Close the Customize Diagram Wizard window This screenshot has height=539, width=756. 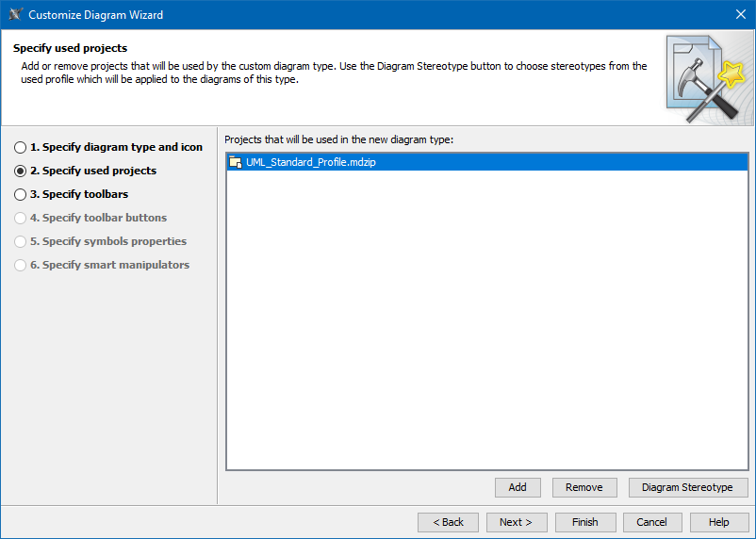coord(740,15)
